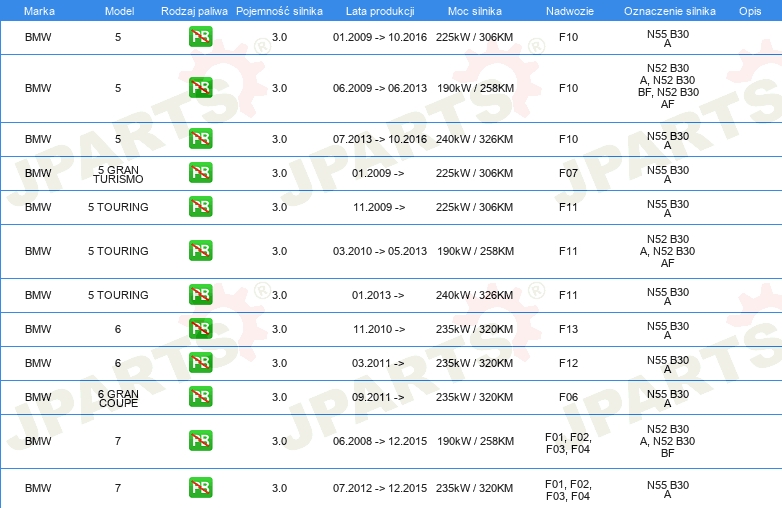Select the "07.2013 -> 10.2016" production years cell
This screenshot has width=782, height=508.
click(380, 139)
